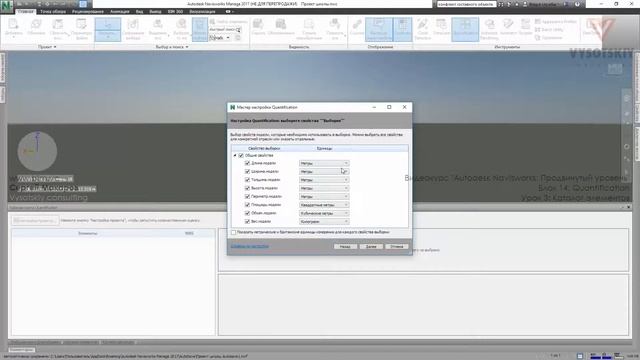640x360 pixels.
Task: Toggle the Дерево выбора ribbon button
Action: tap(200, 29)
